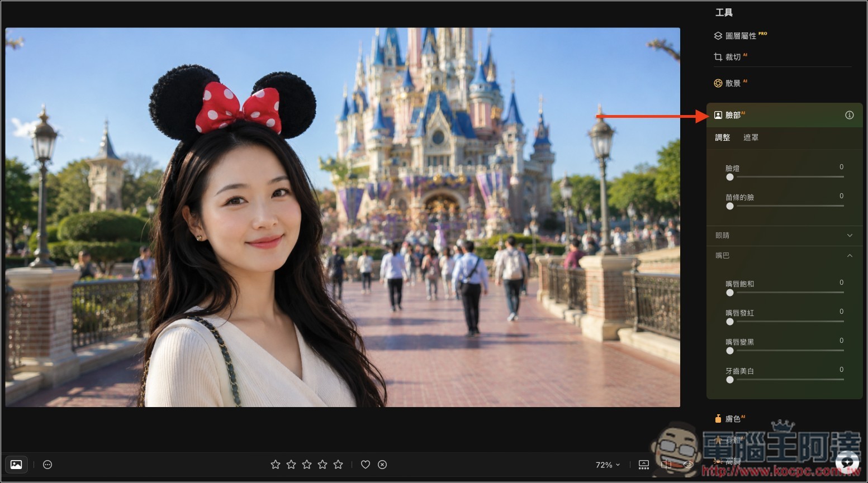The height and width of the screenshot is (483, 868).
Task: Click the 嘴唇飽和 value field showing 0
Action: 841,283
